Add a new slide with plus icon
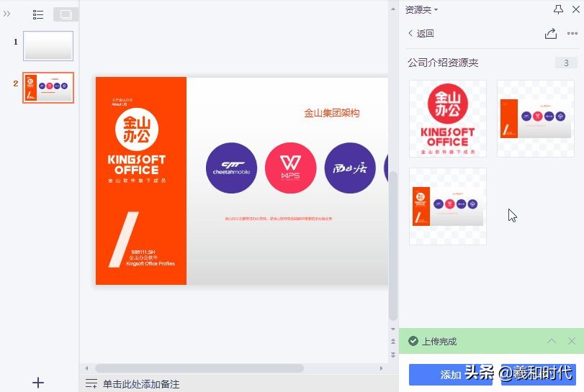Viewport: 584px width, 392px height. [x=38, y=383]
